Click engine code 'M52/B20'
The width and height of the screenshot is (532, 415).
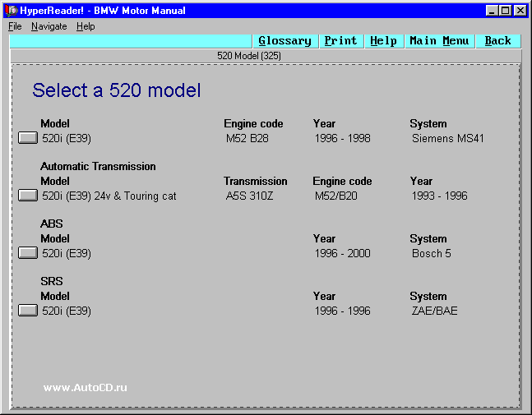coord(336,196)
